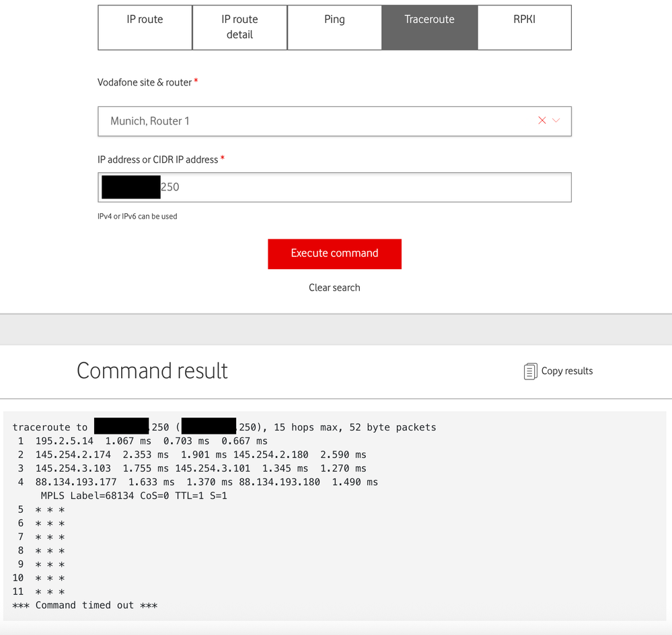Focus the IP address or CIDR input field

pos(334,187)
